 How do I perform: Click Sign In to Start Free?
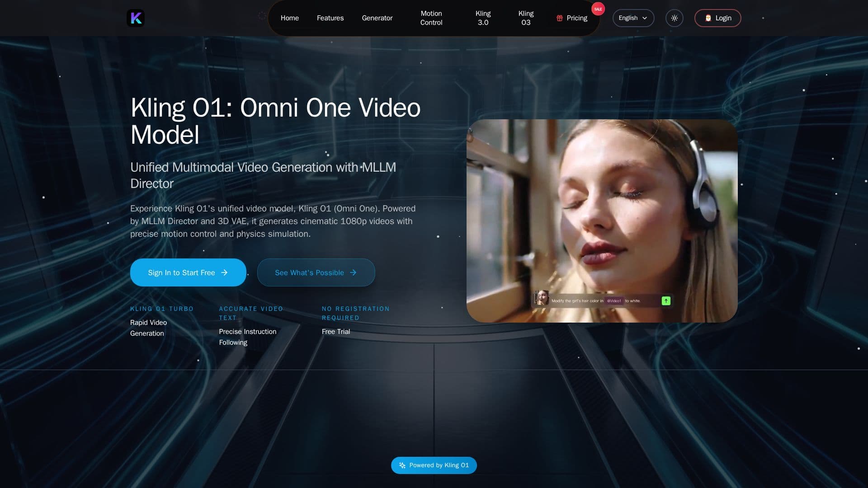pyautogui.click(x=188, y=272)
